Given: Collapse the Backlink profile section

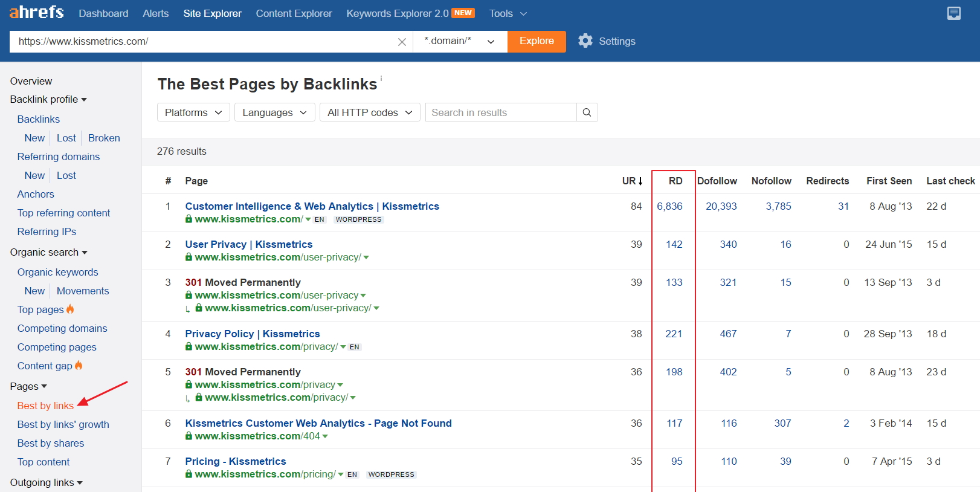Looking at the screenshot, I should pyautogui.click(x=48, y=99).
